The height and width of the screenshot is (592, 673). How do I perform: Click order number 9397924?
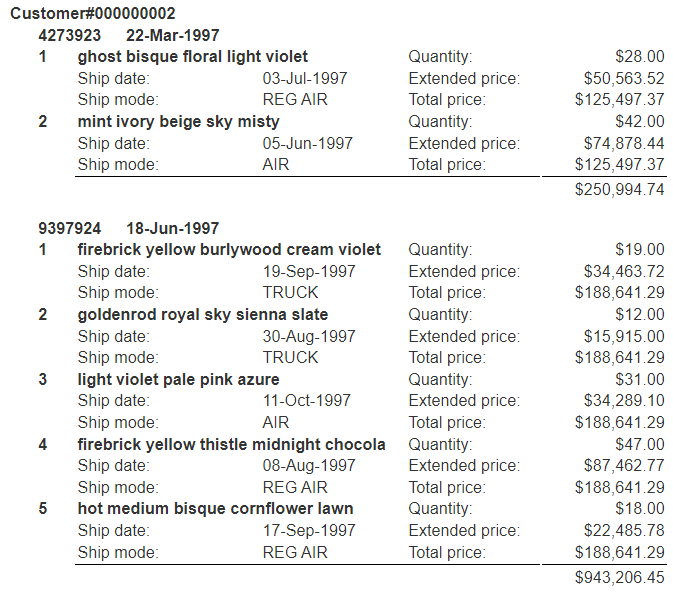point(70,229)
